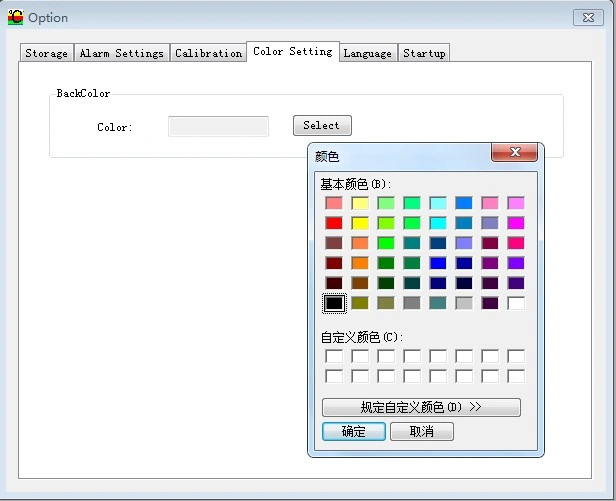
Task: Go to the Calibration tab
Action: click(x=208, y=53)
